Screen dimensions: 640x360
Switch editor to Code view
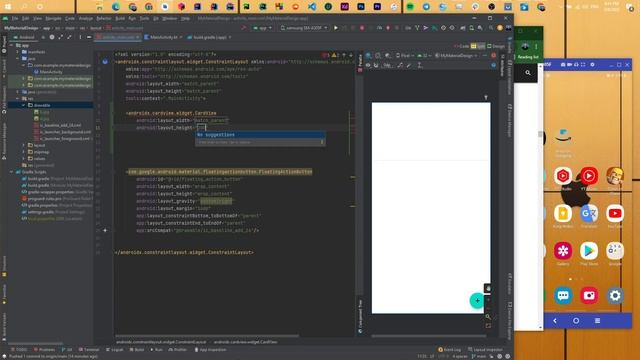(462, 47)
